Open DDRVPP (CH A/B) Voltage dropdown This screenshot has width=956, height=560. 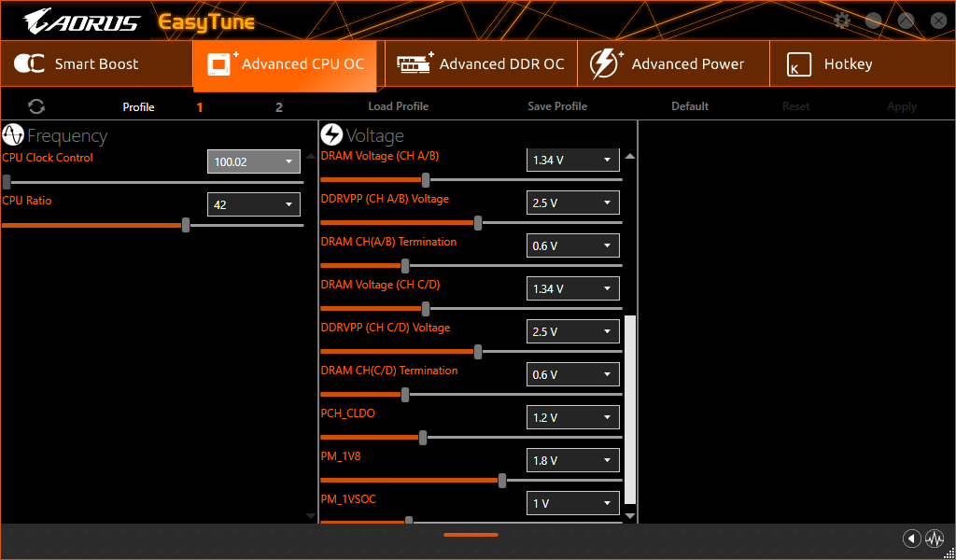pos(572,203)
